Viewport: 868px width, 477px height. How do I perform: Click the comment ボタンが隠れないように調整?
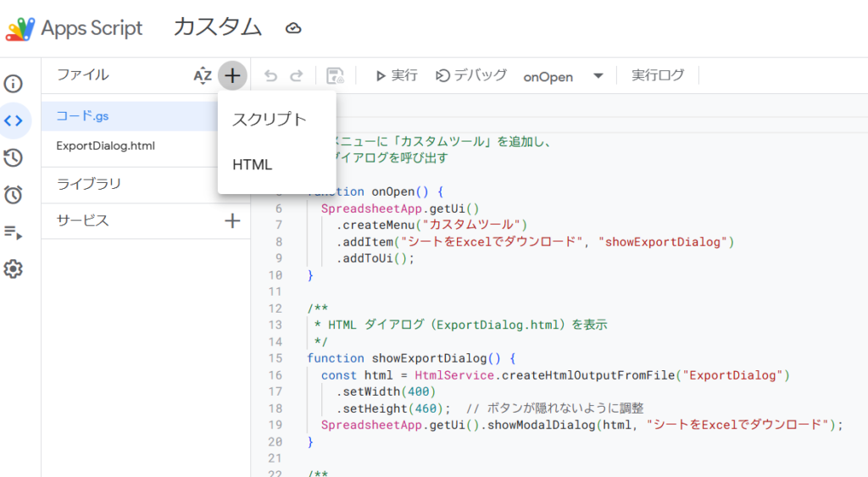(x=565, y=408)
